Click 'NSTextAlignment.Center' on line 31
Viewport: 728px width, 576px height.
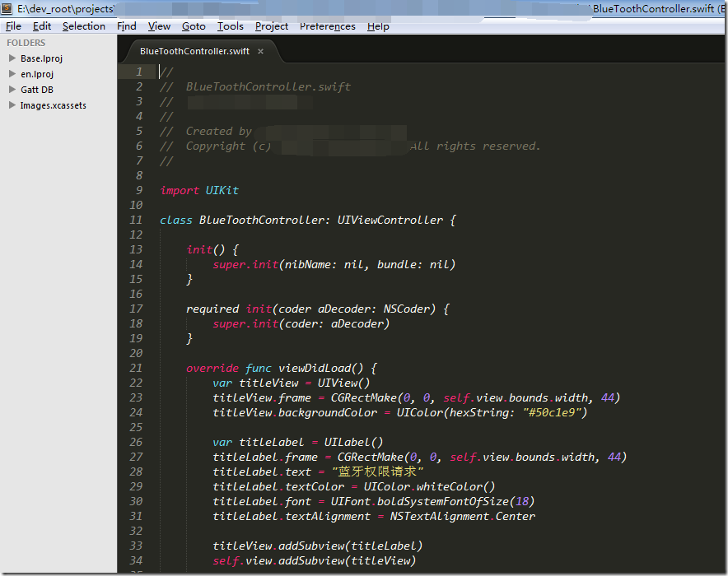(463, 517)
